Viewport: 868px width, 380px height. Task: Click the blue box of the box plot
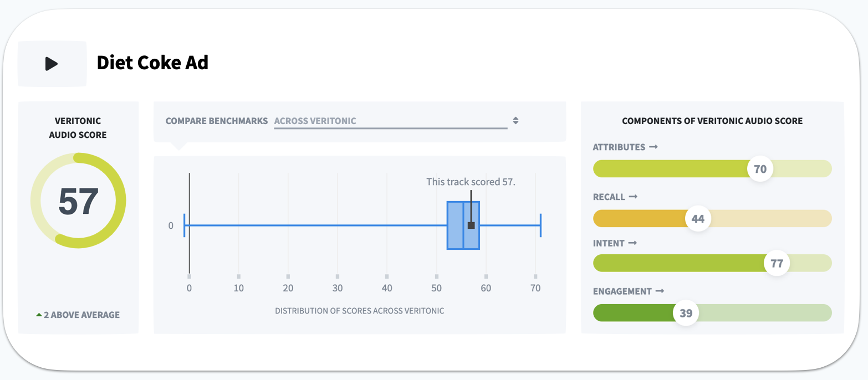pyautogui.click(x=463, y=225)
